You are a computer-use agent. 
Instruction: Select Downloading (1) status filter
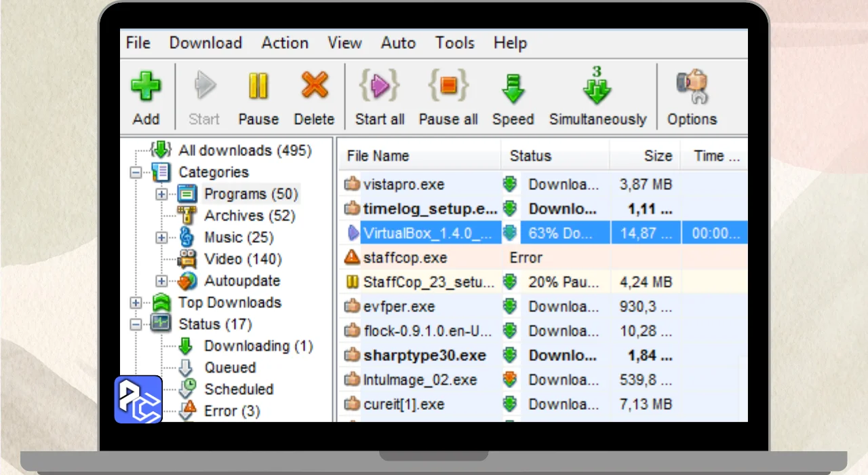[x=258, y=345]
